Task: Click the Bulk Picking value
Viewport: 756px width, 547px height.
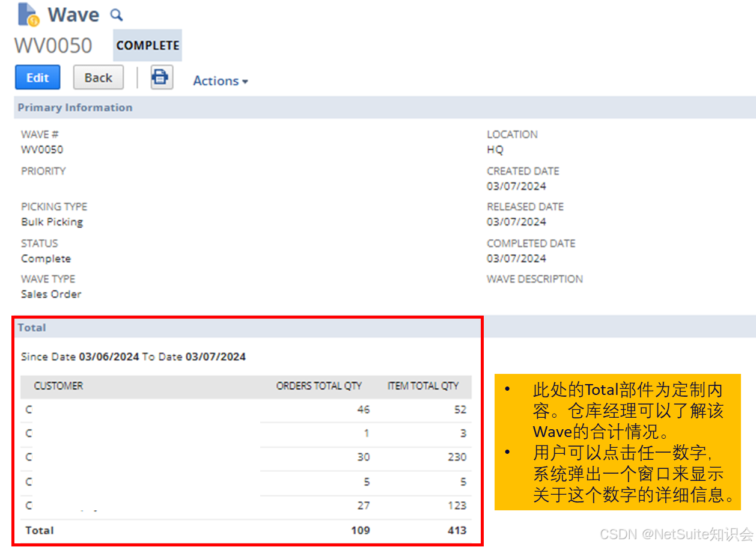Action: (52, 222)
